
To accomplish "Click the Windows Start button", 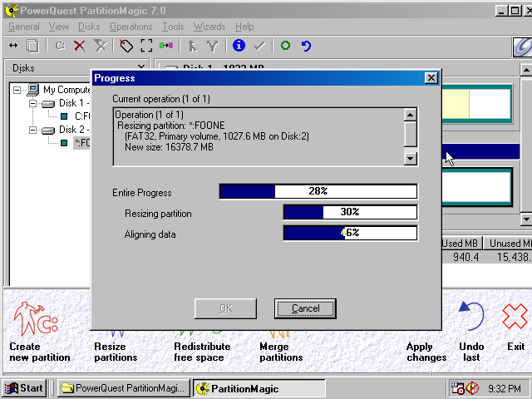I will 24,388.
